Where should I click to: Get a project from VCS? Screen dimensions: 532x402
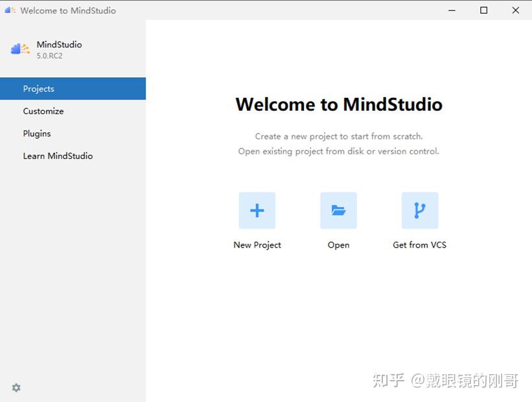[419, 244]
